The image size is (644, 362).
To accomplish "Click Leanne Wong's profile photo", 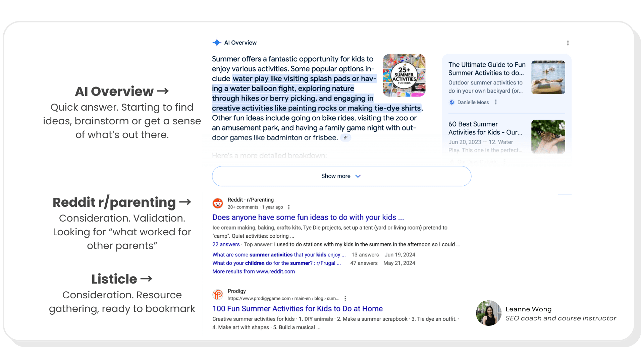I will point(488,313).
